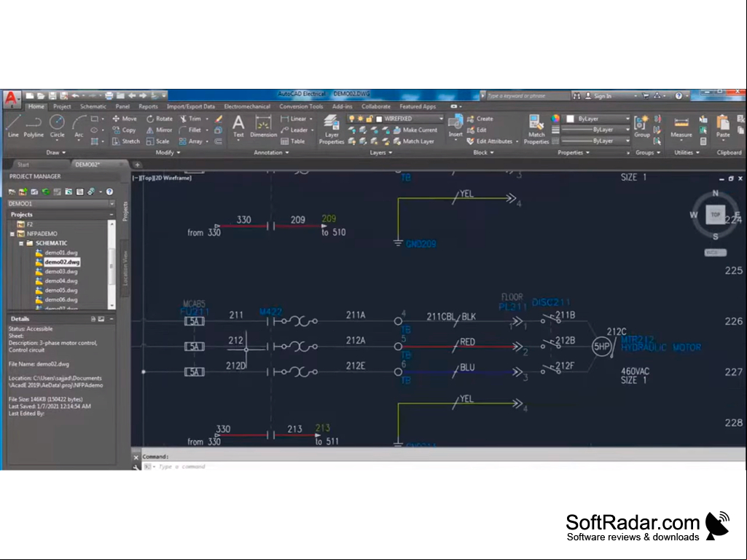The image size is (747, 560).
Task: Click the Undo arrow in quick access toolbar
Action: point(75,95)
